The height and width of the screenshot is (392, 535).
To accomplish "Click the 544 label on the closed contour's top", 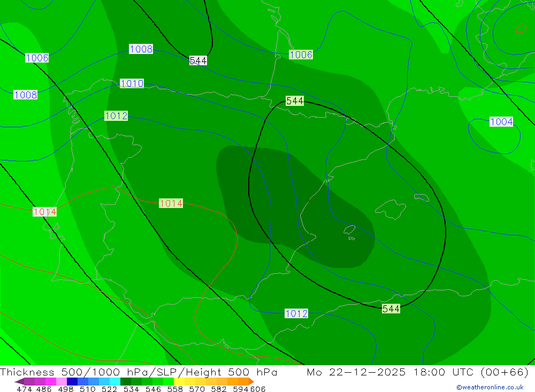I will (295, 101).
